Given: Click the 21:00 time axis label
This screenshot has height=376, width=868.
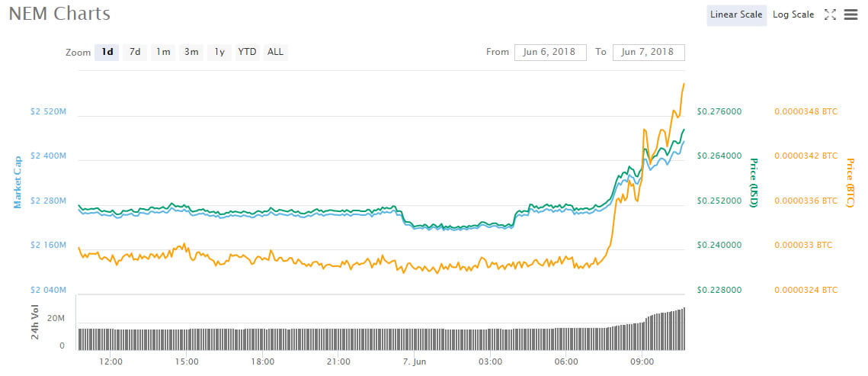Looking at the screenshot, I should [x=338, y=362].
